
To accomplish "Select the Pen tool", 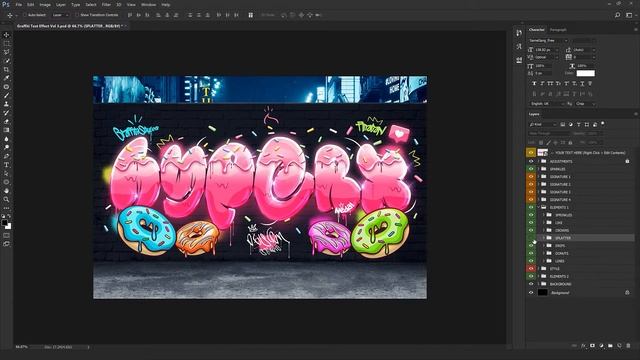I will coord(6,156).
